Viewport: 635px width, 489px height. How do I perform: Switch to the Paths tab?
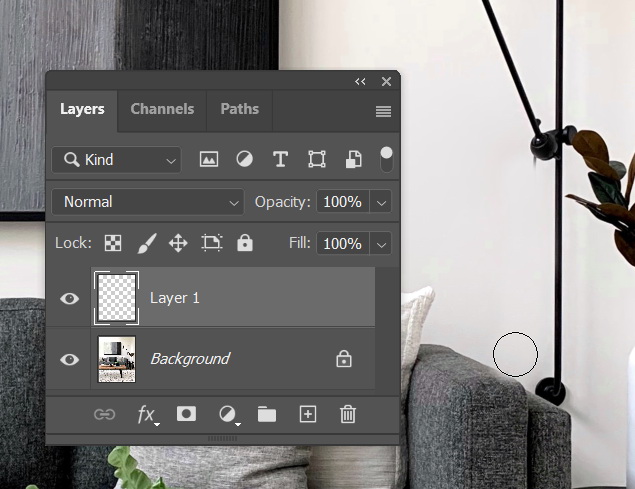click(x=239, y=109)
